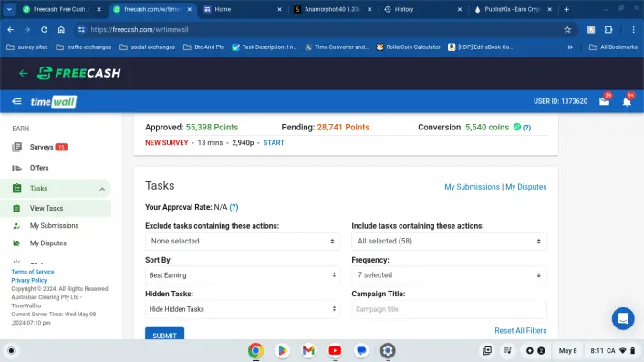Open the notifications bell icon
The height and width of the screenshot is (362, 644).
(627, 101)
